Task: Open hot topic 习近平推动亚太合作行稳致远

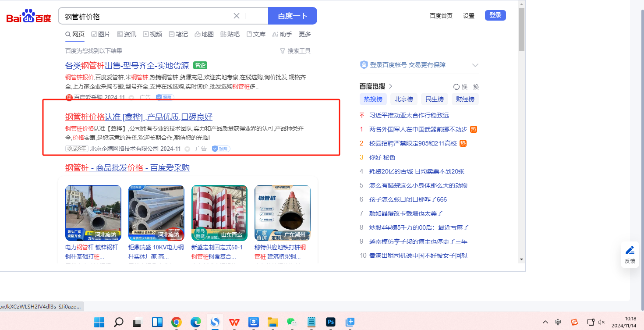Action: click(409, 115)
